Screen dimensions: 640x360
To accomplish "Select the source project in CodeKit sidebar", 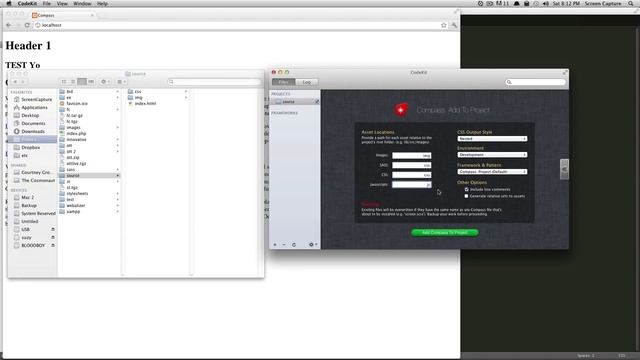I will click(294, 102).
